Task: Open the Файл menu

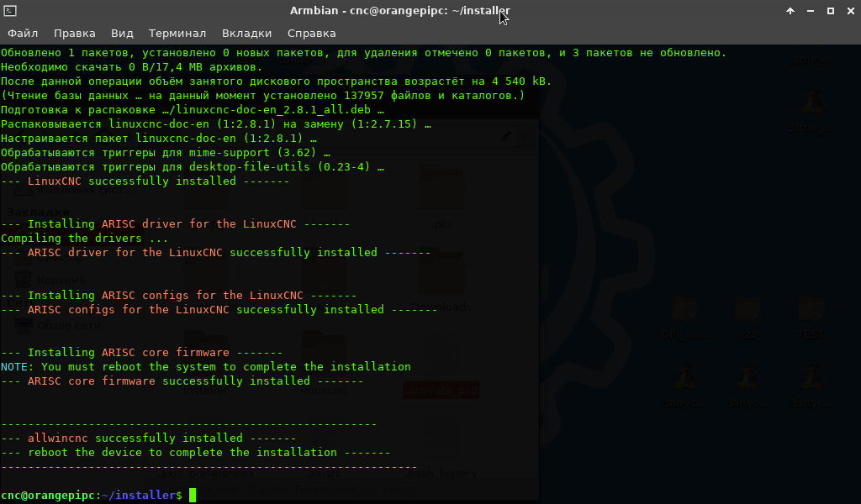Action: click(23, 34)
